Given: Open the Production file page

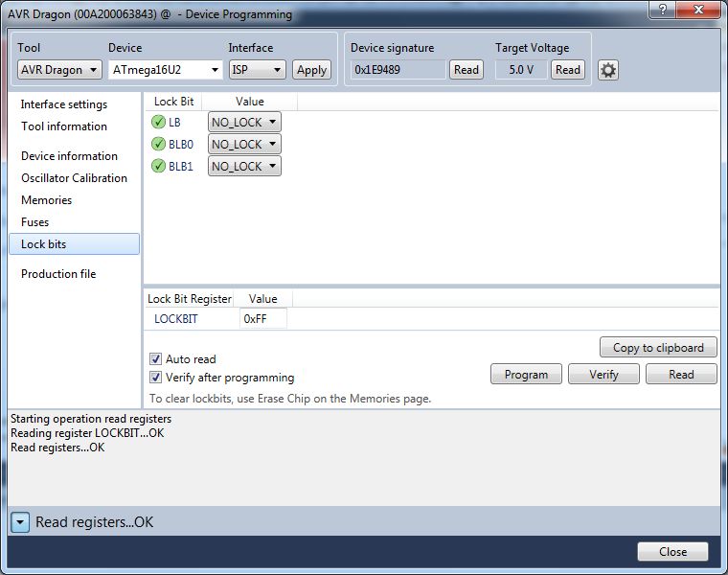Looking at the screenshot, I should click(x=58, y=274).
